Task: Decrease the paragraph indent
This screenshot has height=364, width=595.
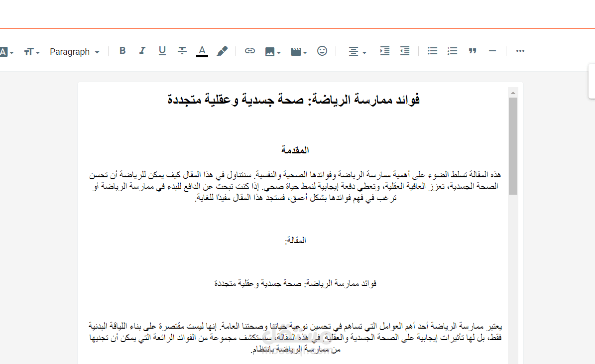Action: click(405, 51)
